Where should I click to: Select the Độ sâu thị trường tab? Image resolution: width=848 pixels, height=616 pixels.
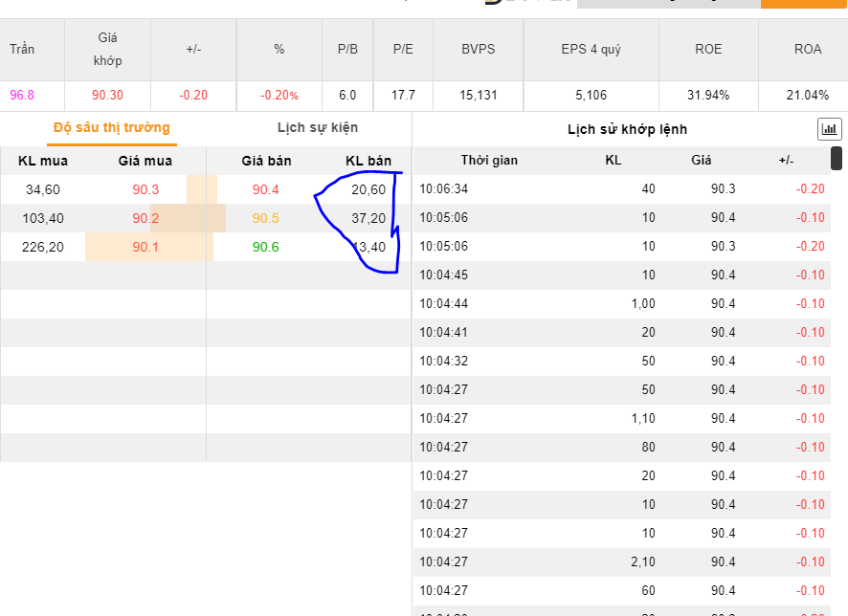click(112, 127)
